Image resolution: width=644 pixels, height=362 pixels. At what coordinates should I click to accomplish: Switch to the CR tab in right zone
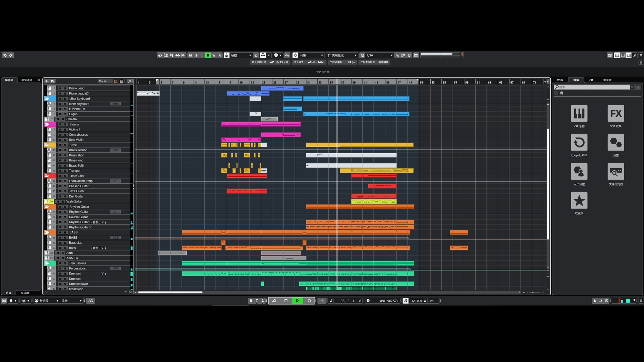(591, 80)
